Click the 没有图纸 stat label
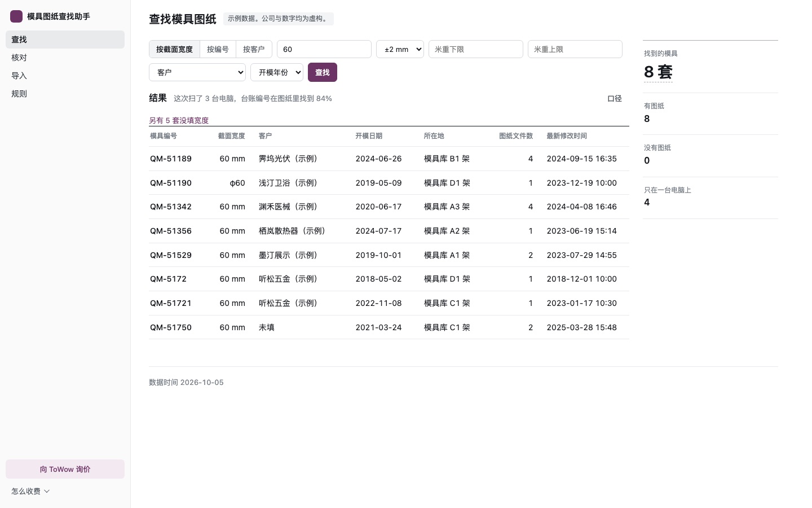 pyautogui.click(x=657, y=148)
